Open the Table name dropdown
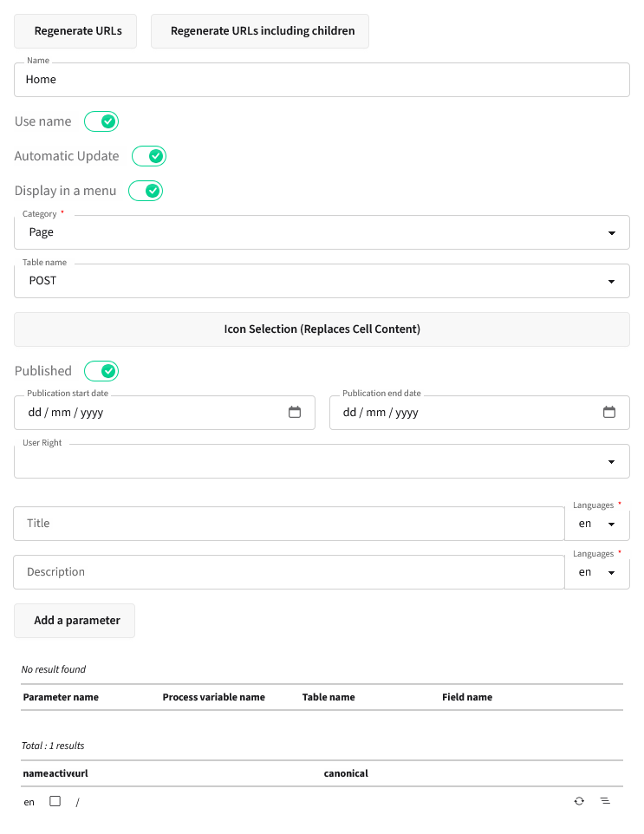Screen dimensions: 644x834 322,281
